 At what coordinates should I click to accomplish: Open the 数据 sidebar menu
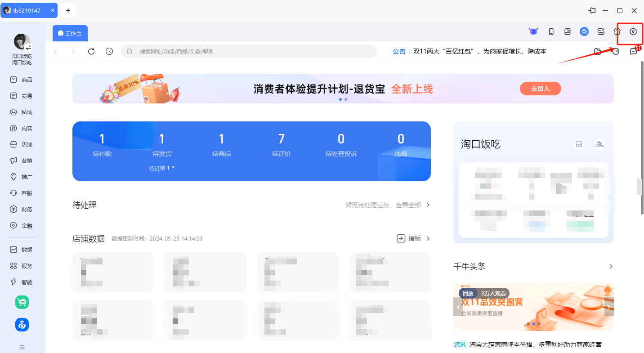[22, 250]
